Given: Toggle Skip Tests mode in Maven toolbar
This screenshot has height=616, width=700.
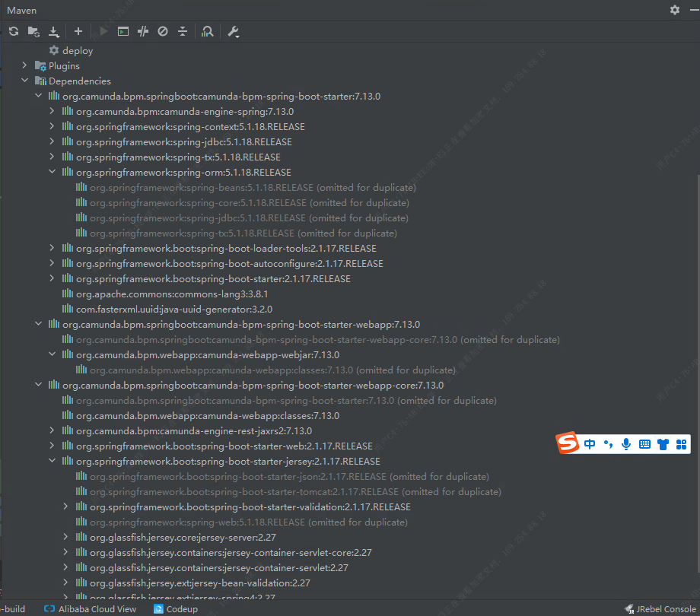Looking at the screenshot, I should (143, 31).
